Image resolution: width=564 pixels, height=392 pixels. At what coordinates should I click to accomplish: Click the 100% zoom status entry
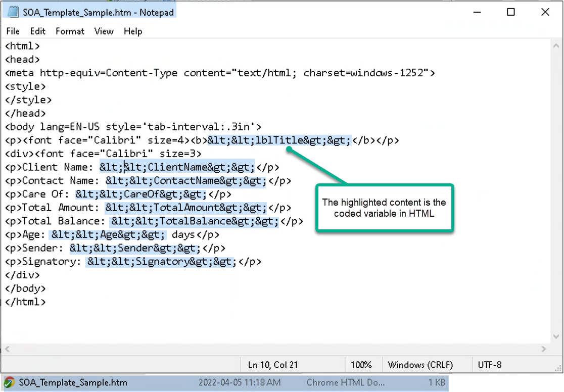point(361,365)
